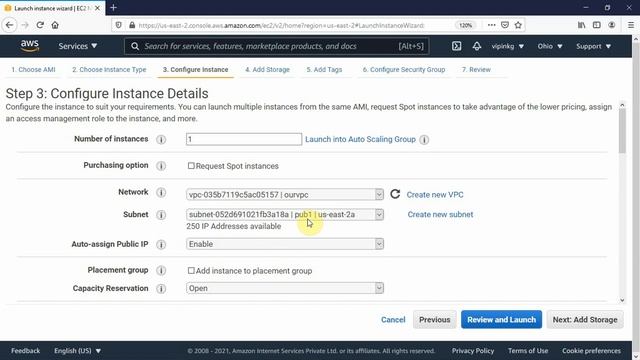Refresh the VPC network list
The image size is (640, 360).
click(395, 194)
